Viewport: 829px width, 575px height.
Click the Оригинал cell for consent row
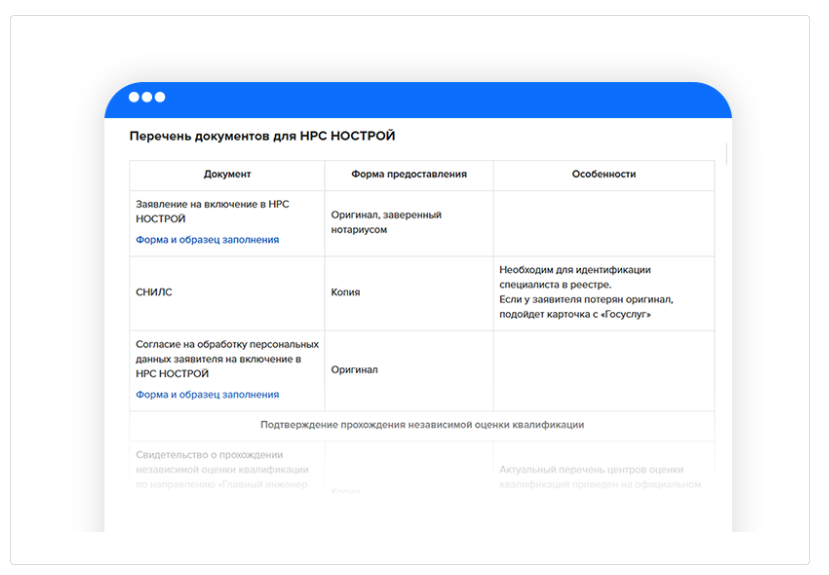[409, 370]
